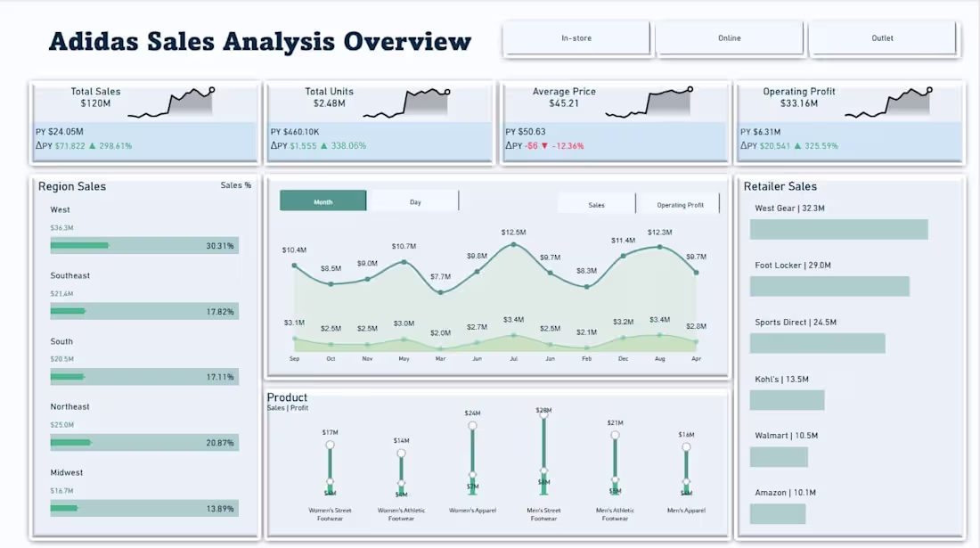Open the In-store channel filter
This screenshot has width=980, height=548.
[x=577, y=37]
